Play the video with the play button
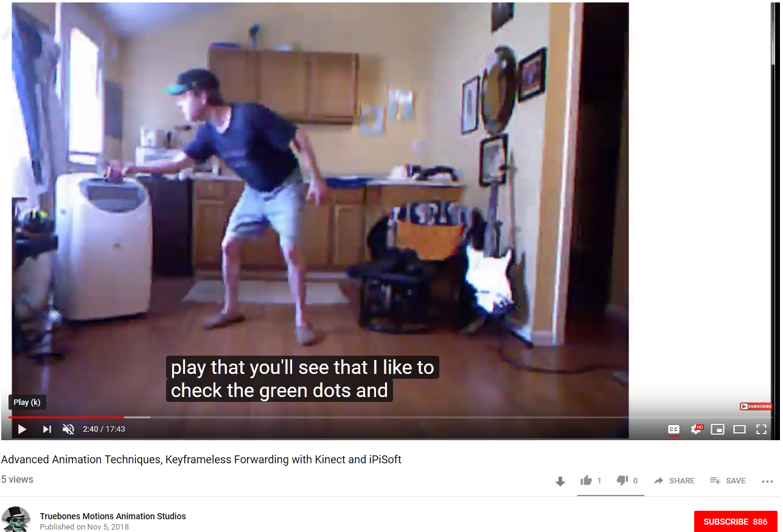Viewport: 783px width, 532px height. pyautogui.click(x=22, y=429)
